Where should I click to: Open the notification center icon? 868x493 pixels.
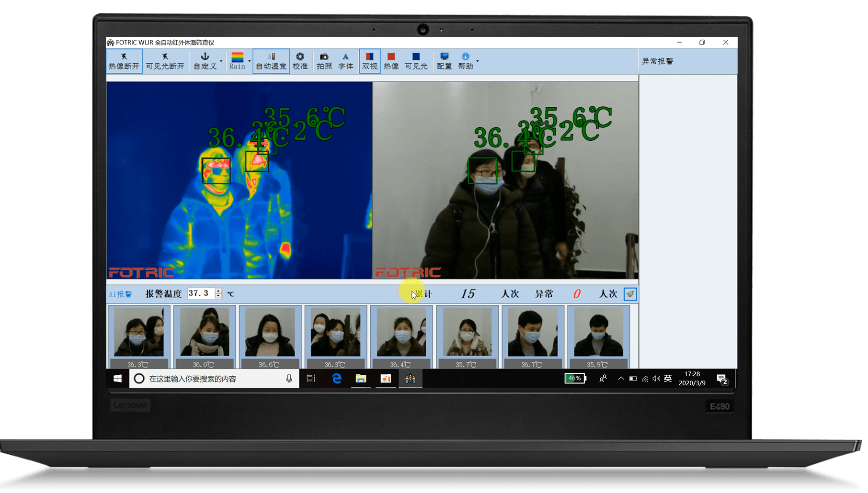[722, 380]
